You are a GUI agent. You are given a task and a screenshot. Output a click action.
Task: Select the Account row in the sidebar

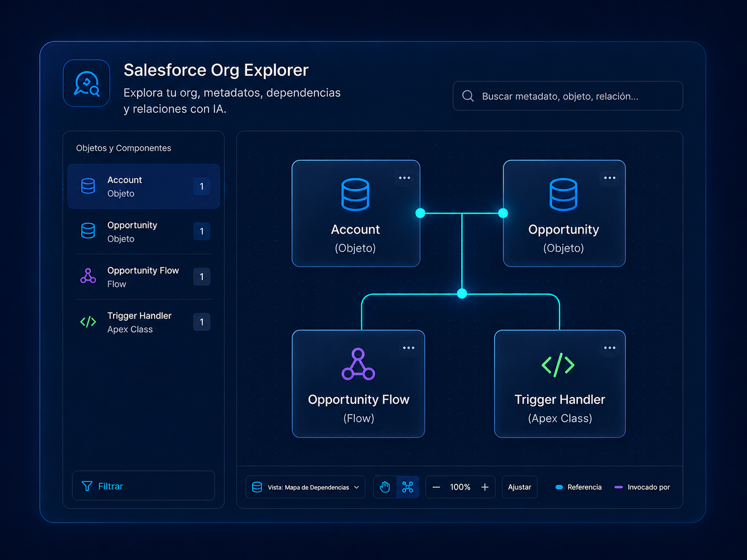143,186
